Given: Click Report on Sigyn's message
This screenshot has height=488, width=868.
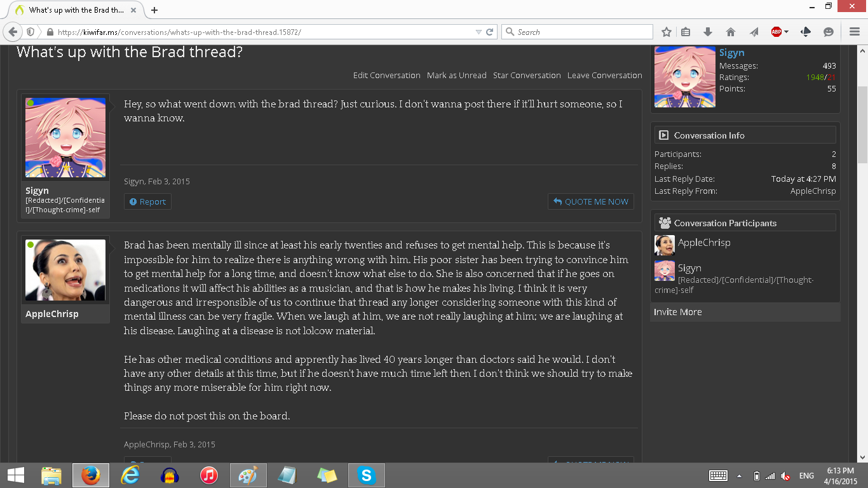Looking at the screenshot, I should [147, 201].
